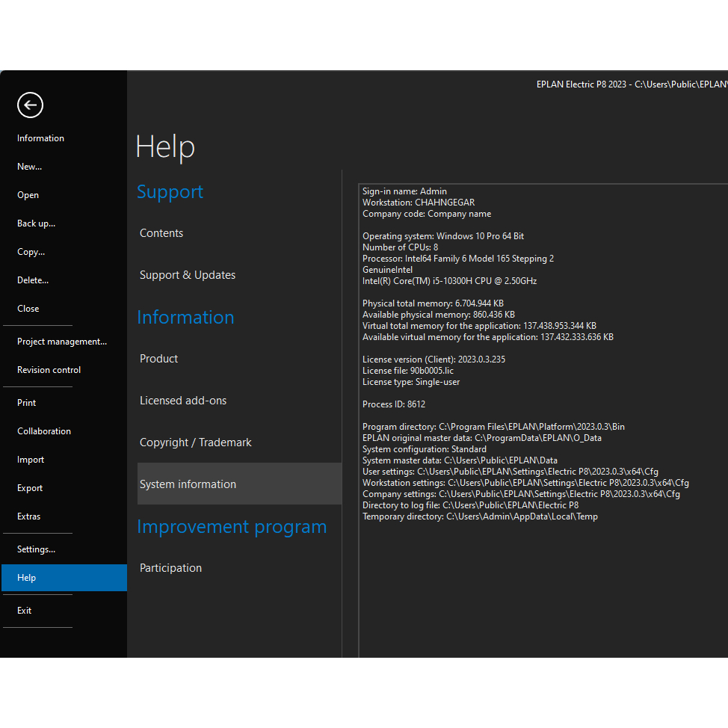Select Back up... option
This screenshot has height=728, width=728.
37,223
